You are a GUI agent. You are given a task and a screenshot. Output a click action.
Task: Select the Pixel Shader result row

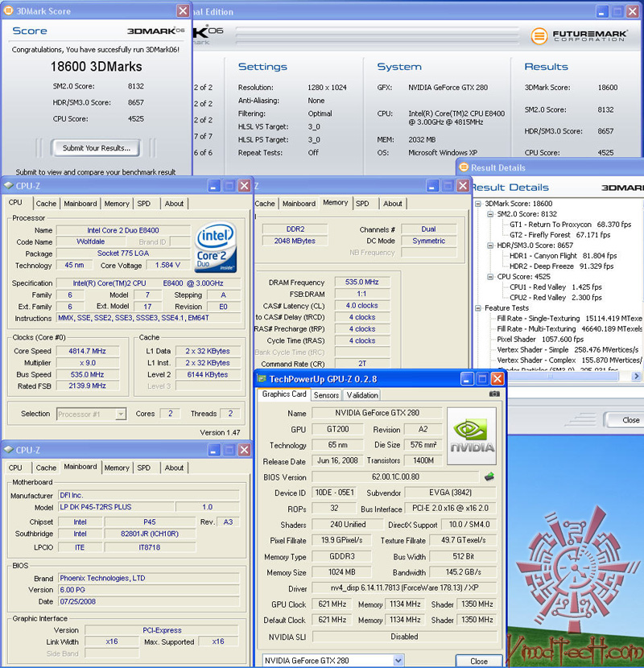coord(540,340)
